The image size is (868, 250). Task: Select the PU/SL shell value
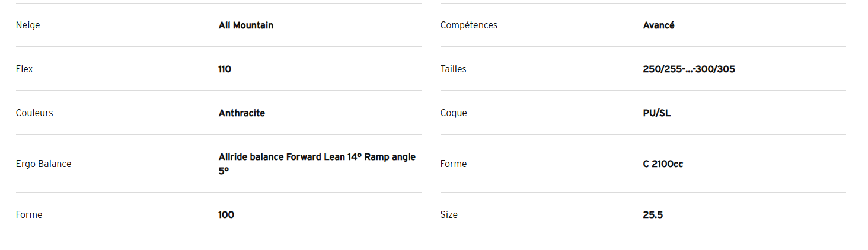pos(657,113)
